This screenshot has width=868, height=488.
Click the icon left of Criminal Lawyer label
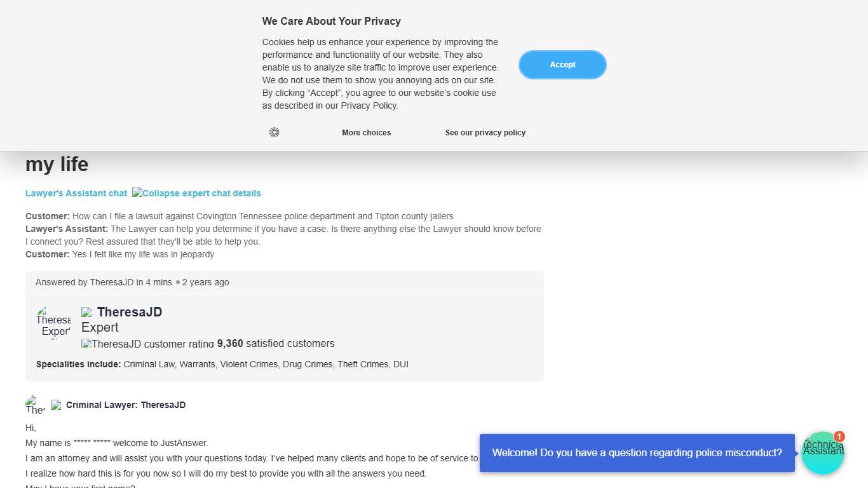pyautogui.click(x=56, y=405)
